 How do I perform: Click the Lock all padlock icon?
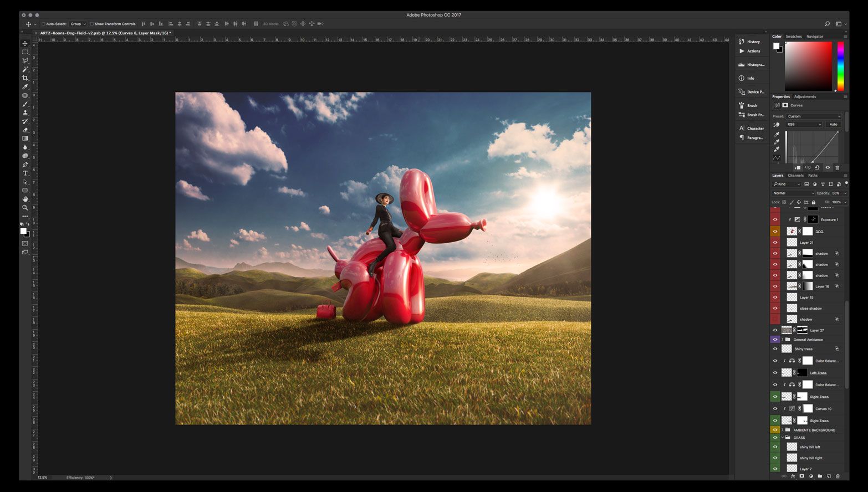(814, 202)
